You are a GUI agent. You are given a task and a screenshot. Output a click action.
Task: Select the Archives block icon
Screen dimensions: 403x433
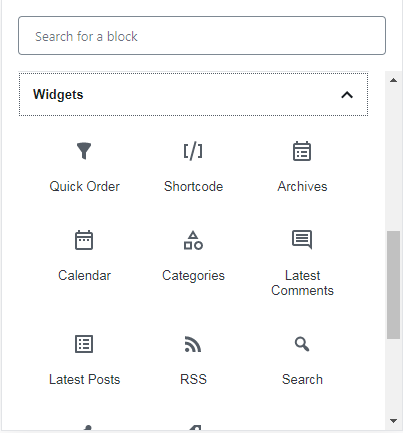click(x=302, y=151)
